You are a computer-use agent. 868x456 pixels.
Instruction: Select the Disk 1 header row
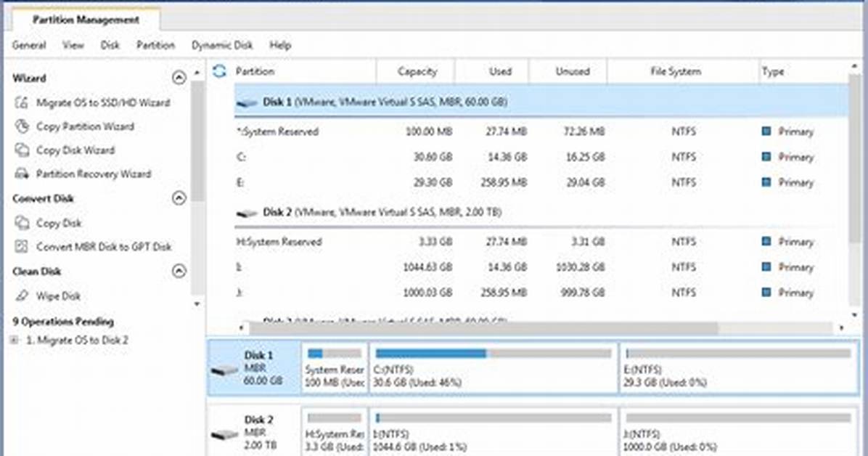point(540,102)
